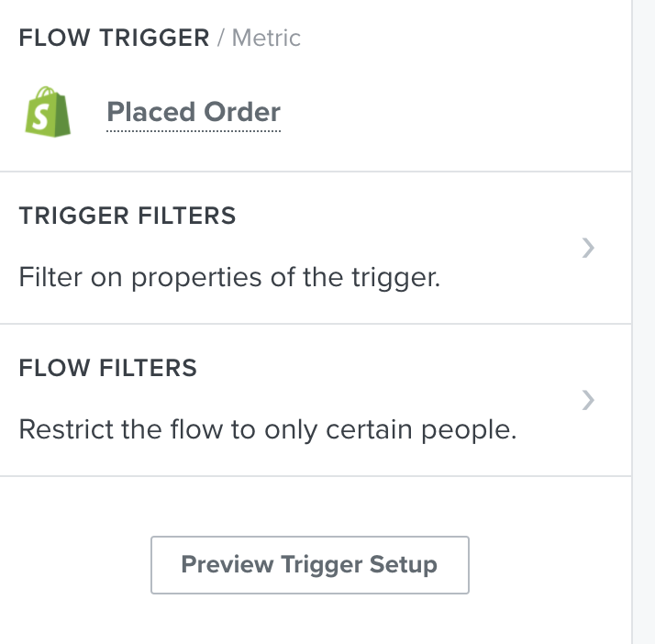This screenshot has width=655, height=644.
Task: Click the word 'Placed' in trigger metric name
Action: coord(151,112)
